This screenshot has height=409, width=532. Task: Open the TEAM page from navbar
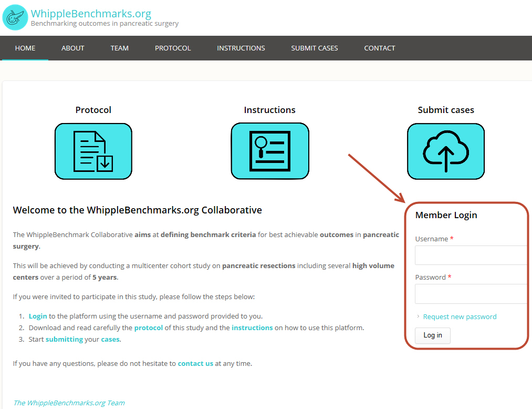(x=120, y=48)
